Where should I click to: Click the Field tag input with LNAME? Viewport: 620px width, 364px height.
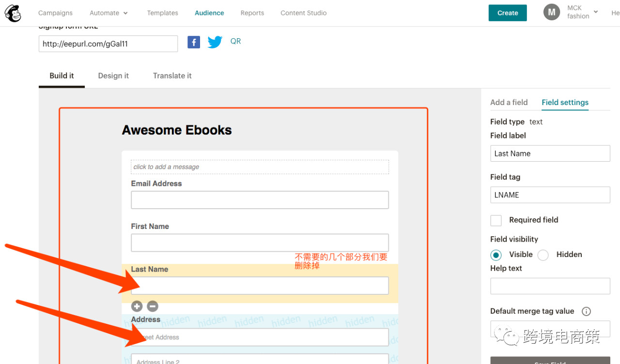(x=550, y=195)
